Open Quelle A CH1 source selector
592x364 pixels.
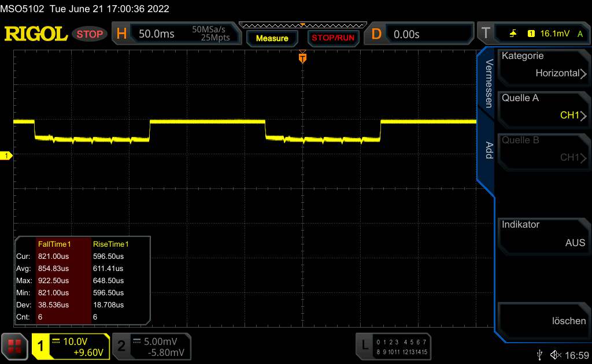[x=543, y=107]
